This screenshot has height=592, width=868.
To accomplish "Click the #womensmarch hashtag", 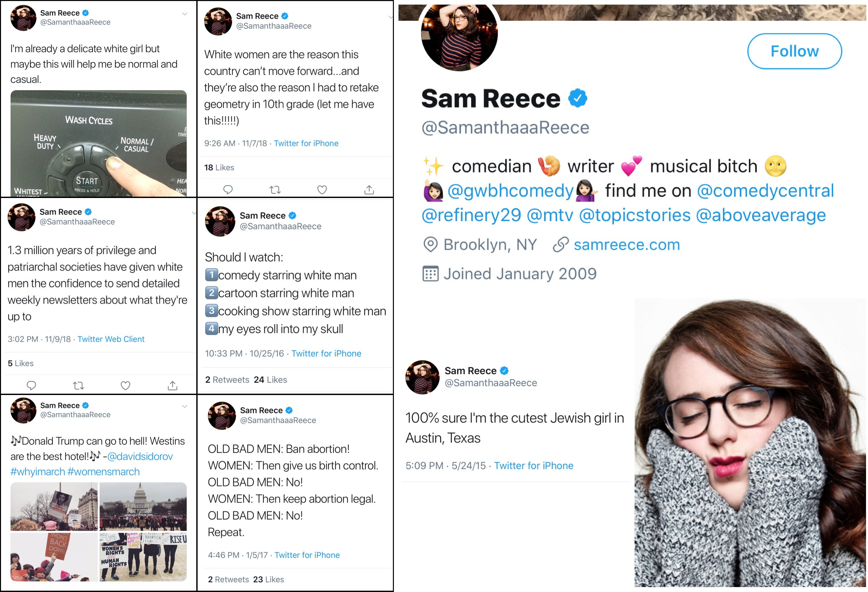I will tap(104, 472).
